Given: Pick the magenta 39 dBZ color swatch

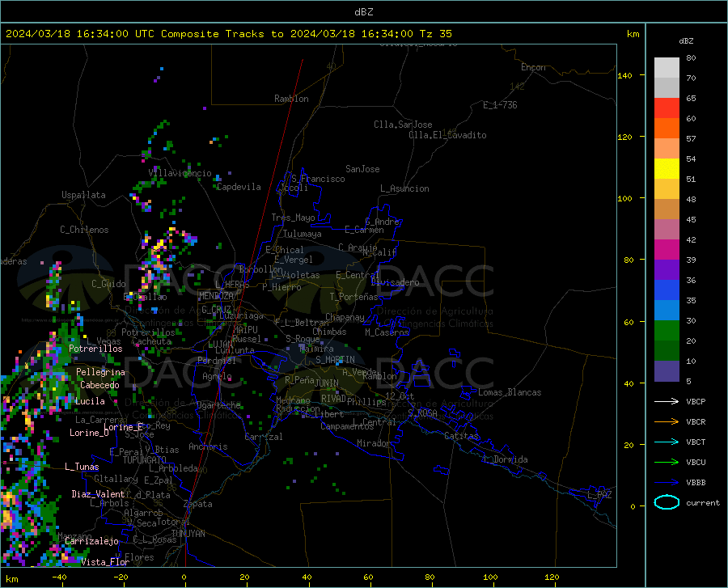Looking at the screenshot, I should coord(667,250).
